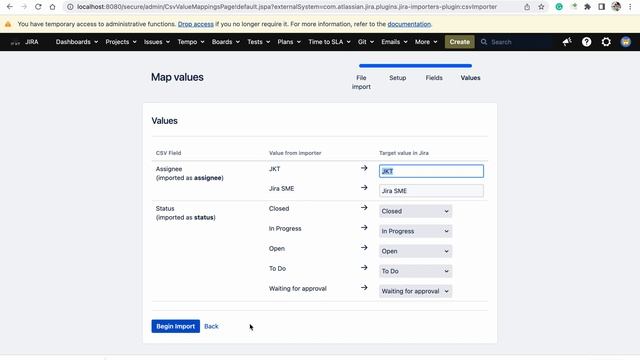
Task: Edit the JKT assignee target field
Action: (x=431, y=171)
